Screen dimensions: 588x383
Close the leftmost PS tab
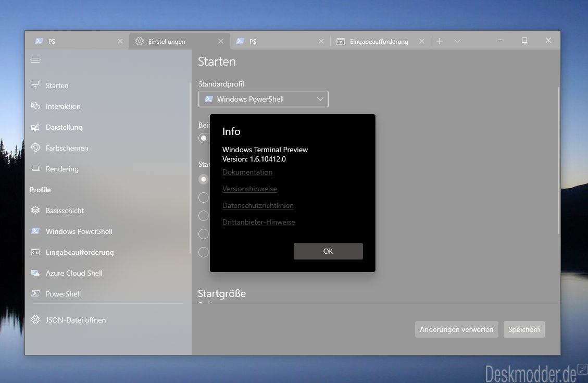tap(120, 41)
